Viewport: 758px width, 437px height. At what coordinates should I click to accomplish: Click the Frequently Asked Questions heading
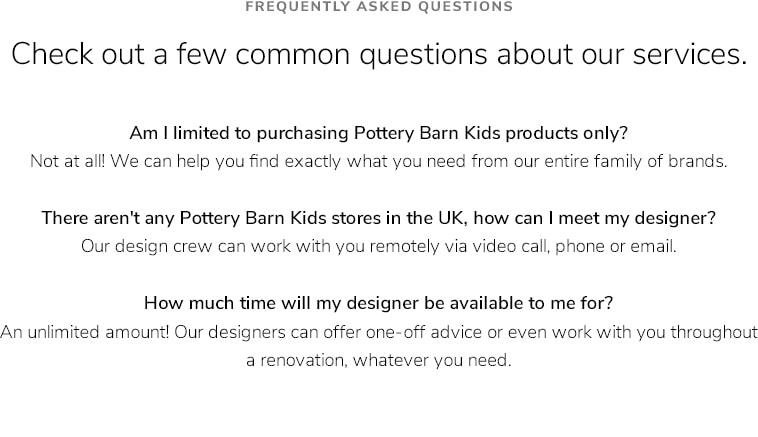(x=379, y=7)
